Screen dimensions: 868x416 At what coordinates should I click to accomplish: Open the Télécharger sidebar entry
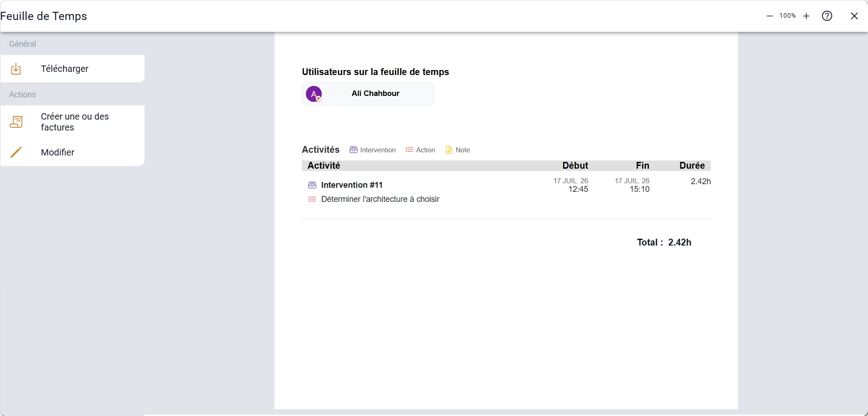coord(73,69)
